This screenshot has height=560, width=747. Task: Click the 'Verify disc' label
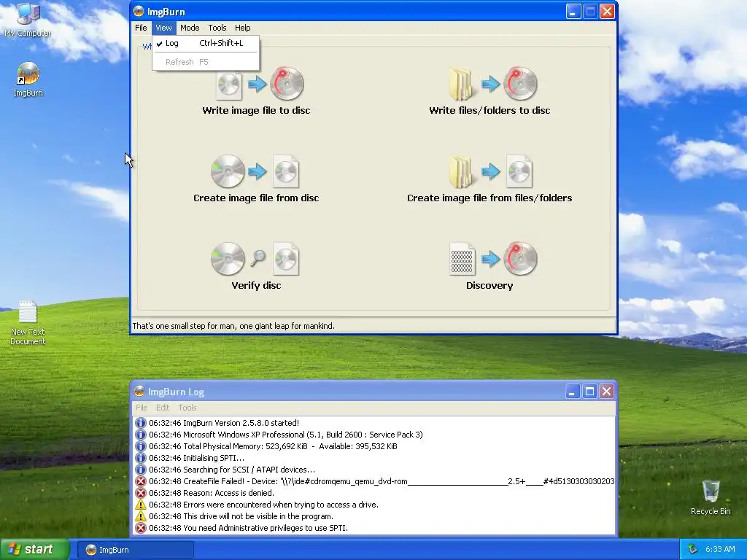click(x=256, y=286)
